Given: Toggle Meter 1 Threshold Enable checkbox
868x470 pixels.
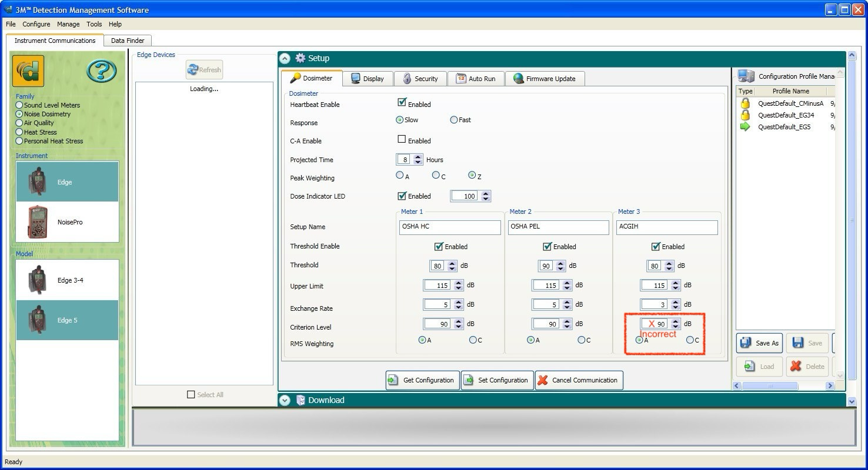Looking at the screenshot, I should (x=439, y=246).
